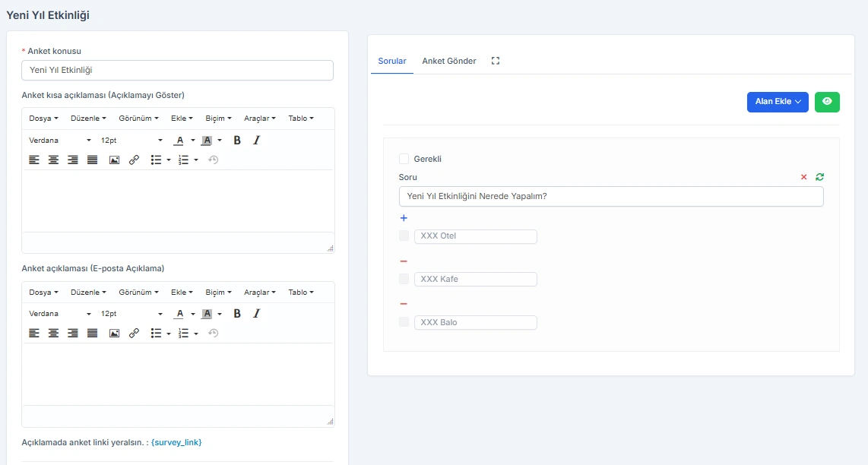The height and width of the screenshot is (465, 868).
Task: Open 12pt size dropdown in short description editor
Action: (x=131, y=141)
